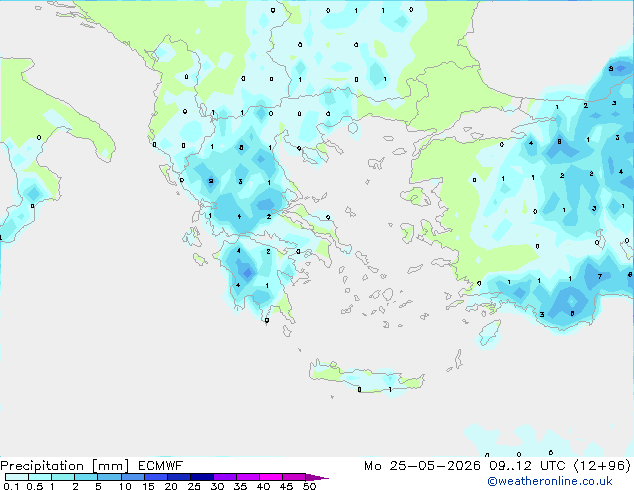Select the 40–45 mm legend color swatch

(x=271, y=477)
